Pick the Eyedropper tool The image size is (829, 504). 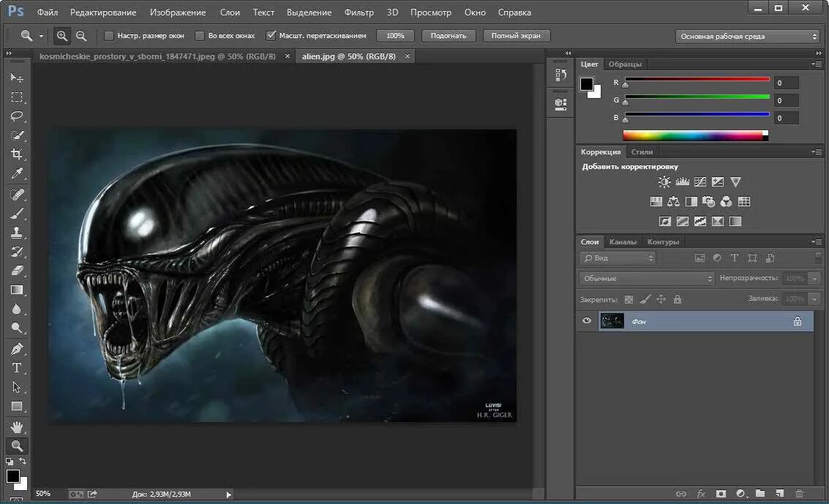pyautogui.click(x=17, y=173)
